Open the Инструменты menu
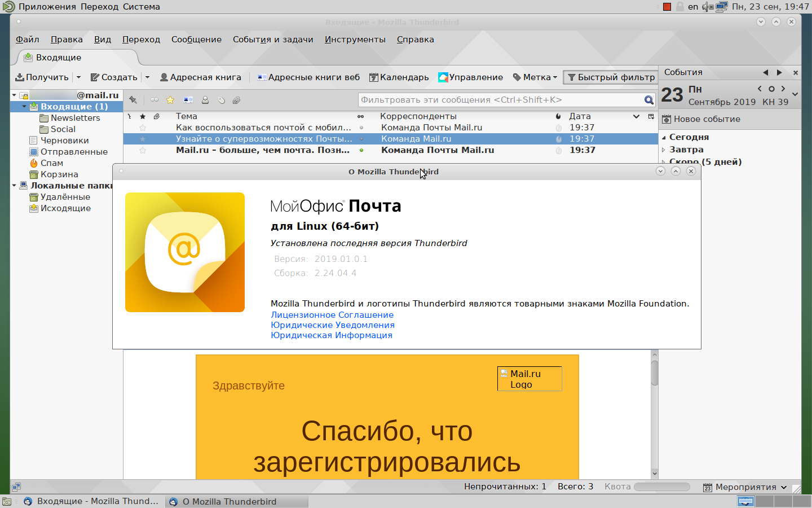Image resolution: width=812 pixels, height=508 pixels. coord(355,40)
